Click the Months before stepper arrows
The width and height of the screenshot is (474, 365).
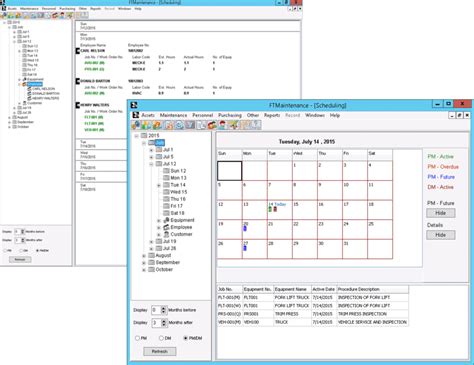tap(163, 310)
